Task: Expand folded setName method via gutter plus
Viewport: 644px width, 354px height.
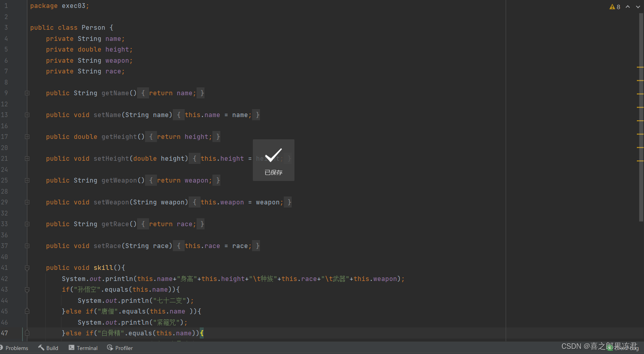Action: [x=27, y=115]
